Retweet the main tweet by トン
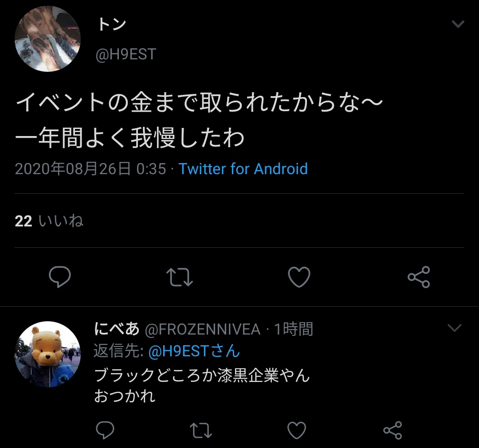Viewport: 479px width, 448px height. pos(180,277)
